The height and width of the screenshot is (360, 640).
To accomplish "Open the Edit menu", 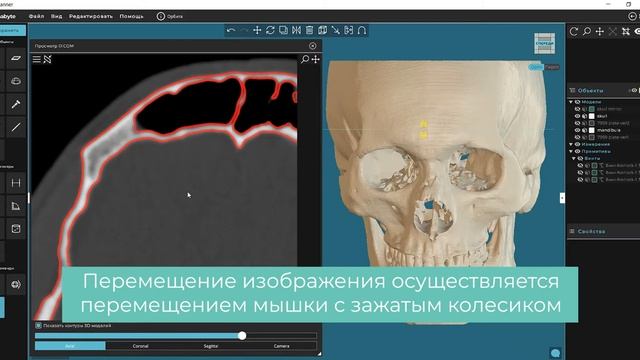I will 91,16.
